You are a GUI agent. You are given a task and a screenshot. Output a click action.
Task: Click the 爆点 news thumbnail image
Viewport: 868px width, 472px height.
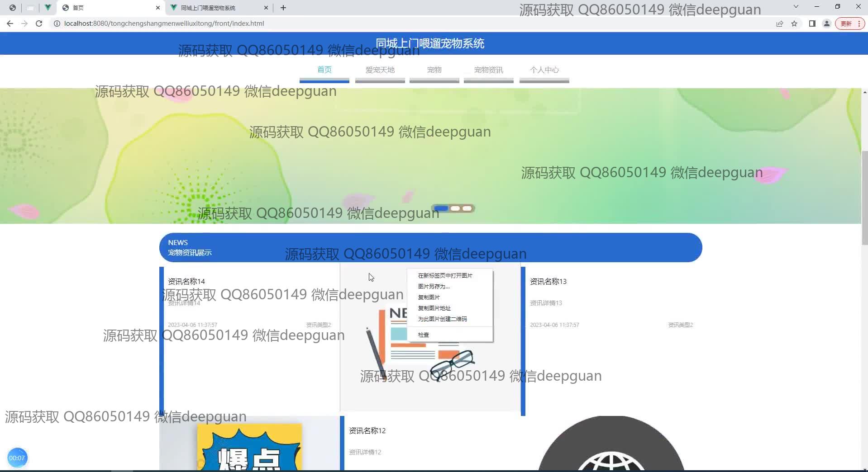(x=249, y=444)
